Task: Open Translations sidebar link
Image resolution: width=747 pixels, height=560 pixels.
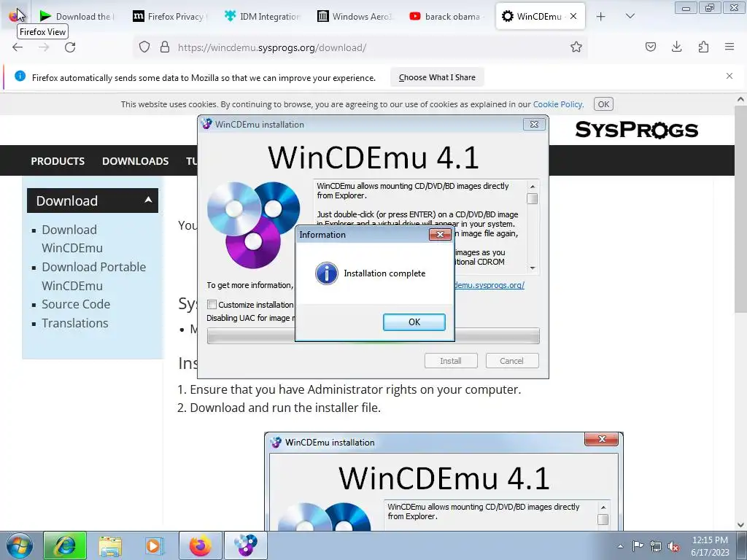Action: (x=75, y=323)
